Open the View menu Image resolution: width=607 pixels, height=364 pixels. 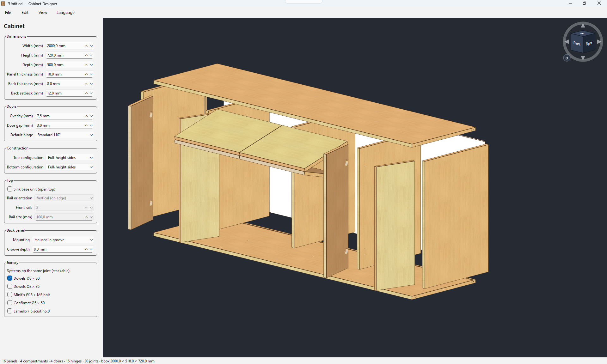(43, 13)
